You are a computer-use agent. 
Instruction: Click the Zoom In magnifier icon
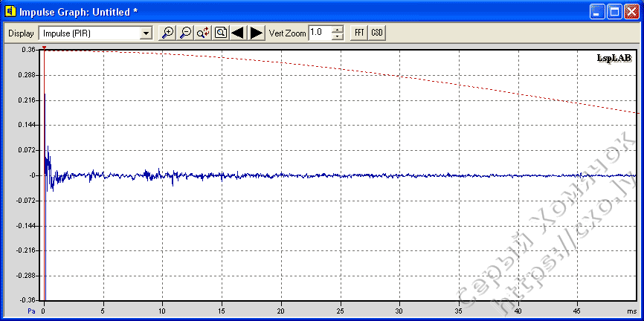tap(168, 33)
